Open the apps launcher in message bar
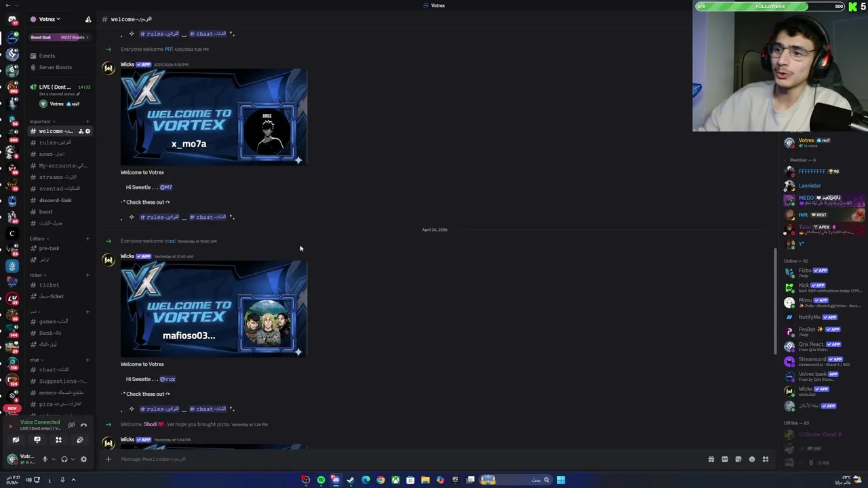 [766, 459]
